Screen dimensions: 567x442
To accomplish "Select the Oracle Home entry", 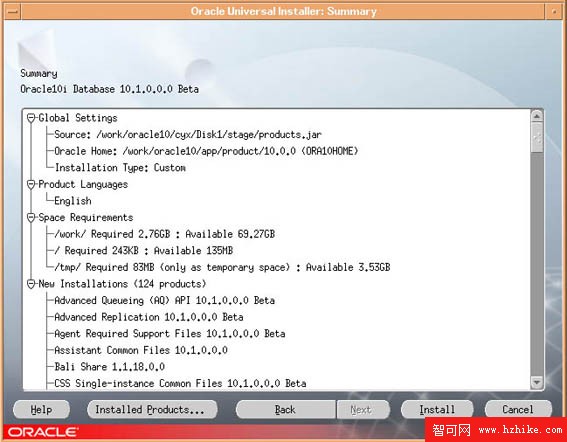I will (x=206, y=151).
